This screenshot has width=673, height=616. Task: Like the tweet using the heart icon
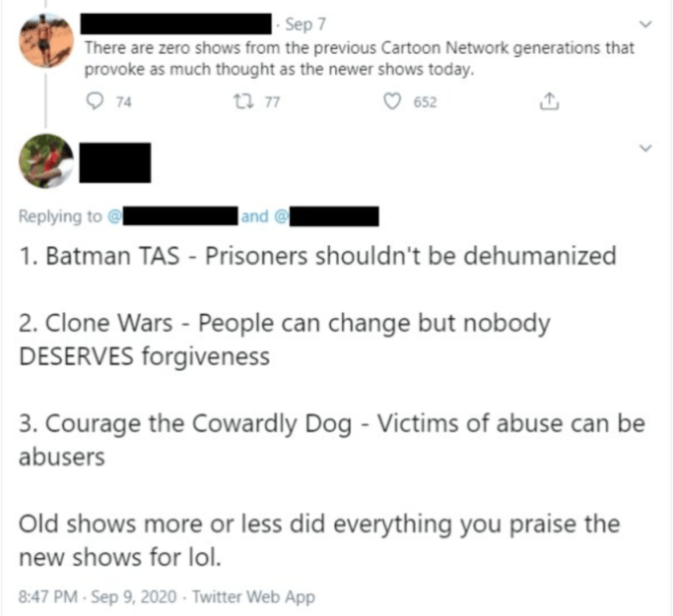tap(392, 102)
